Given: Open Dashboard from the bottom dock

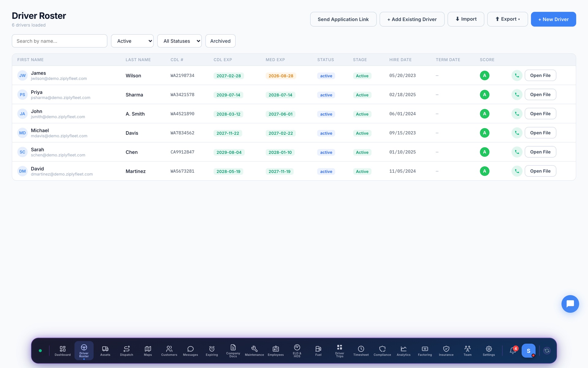Looking at the screenshot, I should tap(62, 351).
